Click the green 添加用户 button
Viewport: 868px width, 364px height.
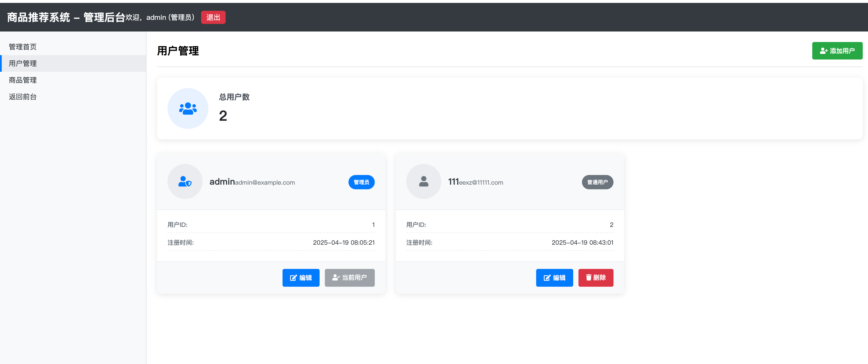pyautogui.click(x=837, y=51)
